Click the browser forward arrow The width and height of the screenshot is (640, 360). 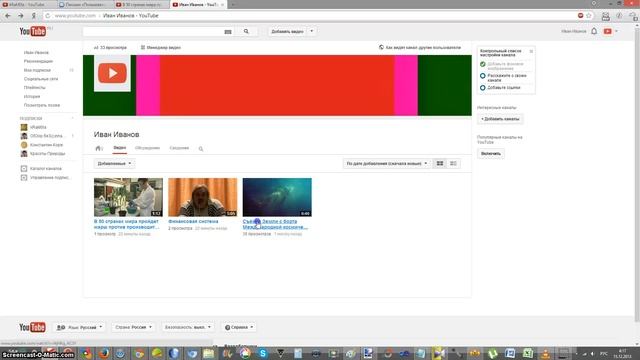(x=20, y=16)
